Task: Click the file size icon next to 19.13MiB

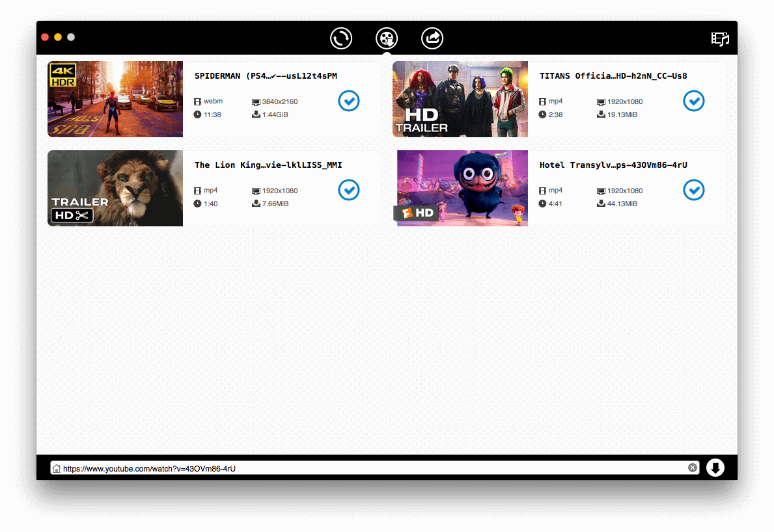Action: (x=601, y=114)
